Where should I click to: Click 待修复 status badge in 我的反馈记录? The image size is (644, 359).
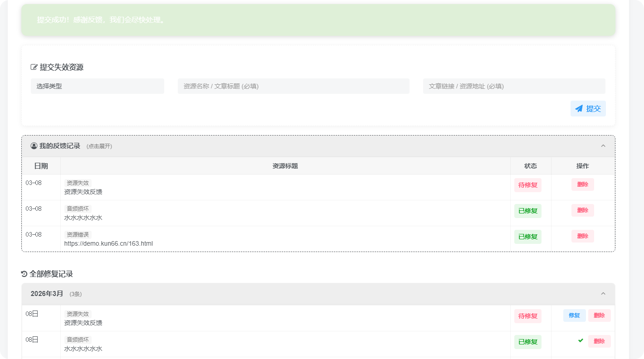(x=527, y=185)
